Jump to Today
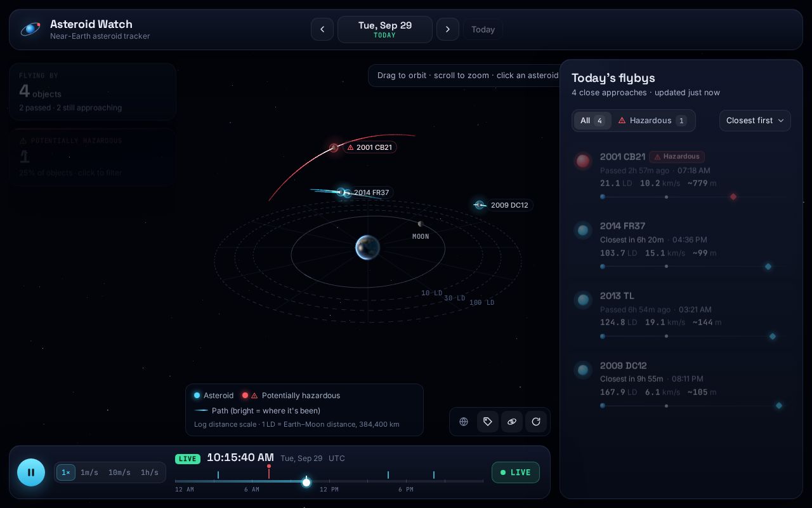The image size is (812, 508). (483, 29)
